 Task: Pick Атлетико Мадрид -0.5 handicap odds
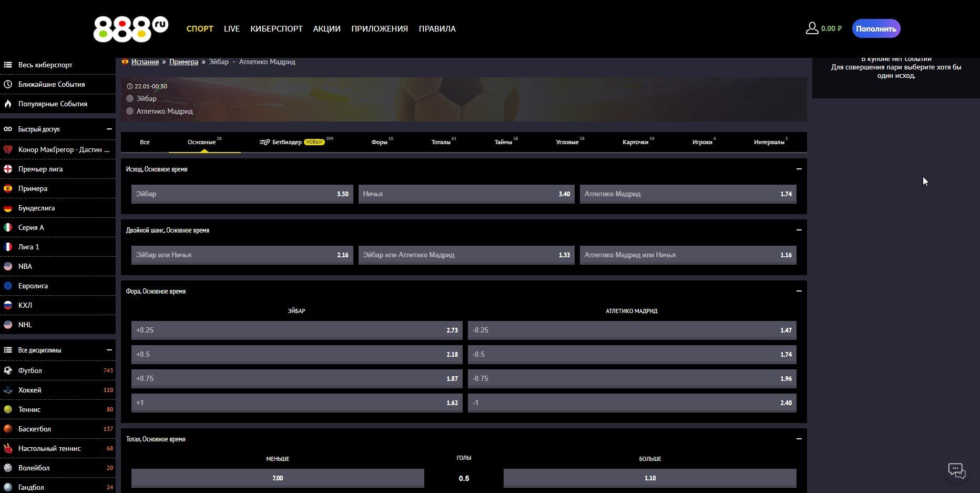[x=631, y=354]
